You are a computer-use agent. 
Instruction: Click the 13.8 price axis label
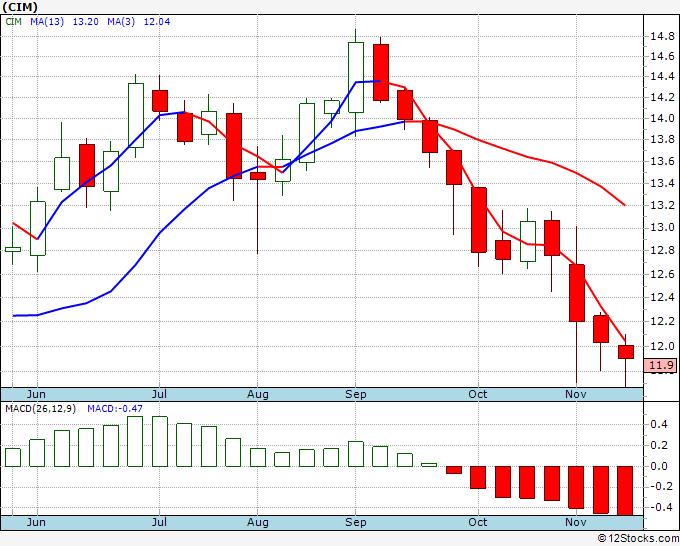click(662, 139)
